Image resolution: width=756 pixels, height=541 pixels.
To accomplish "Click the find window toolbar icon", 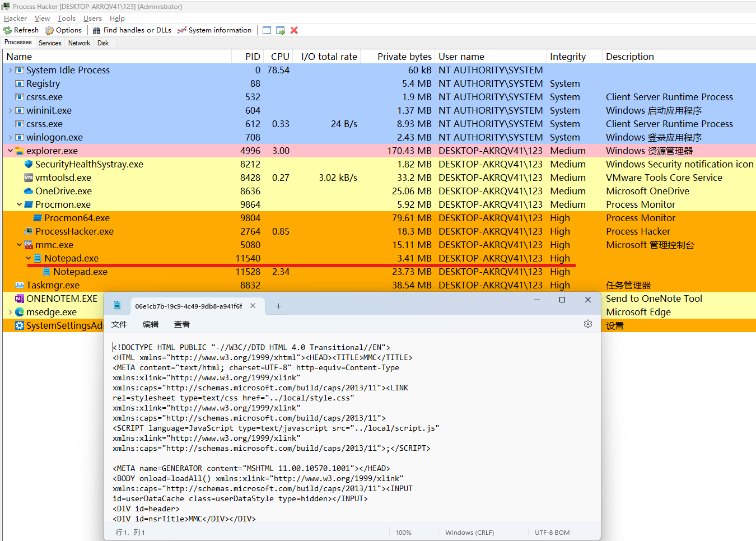I will (267, 30).
